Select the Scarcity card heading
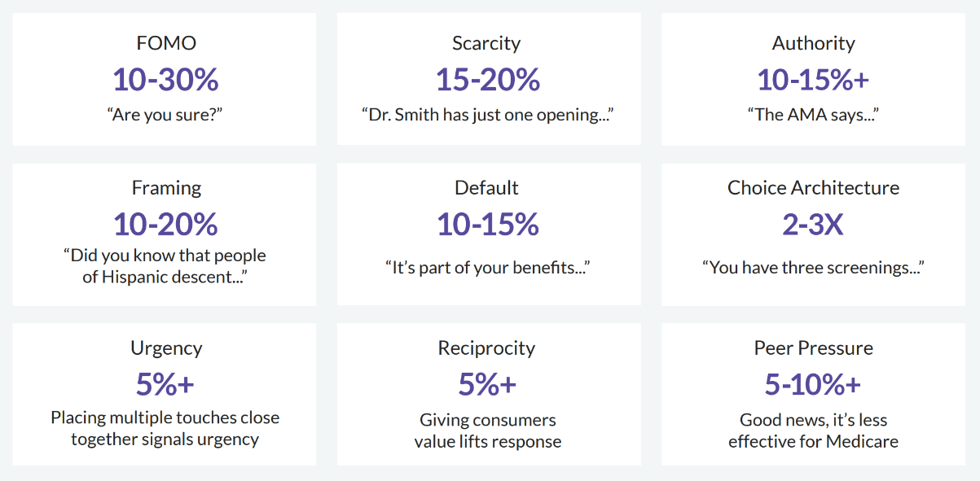Viewport: 980px width, 481px height. pyautogui.click(x=486, y=43)
